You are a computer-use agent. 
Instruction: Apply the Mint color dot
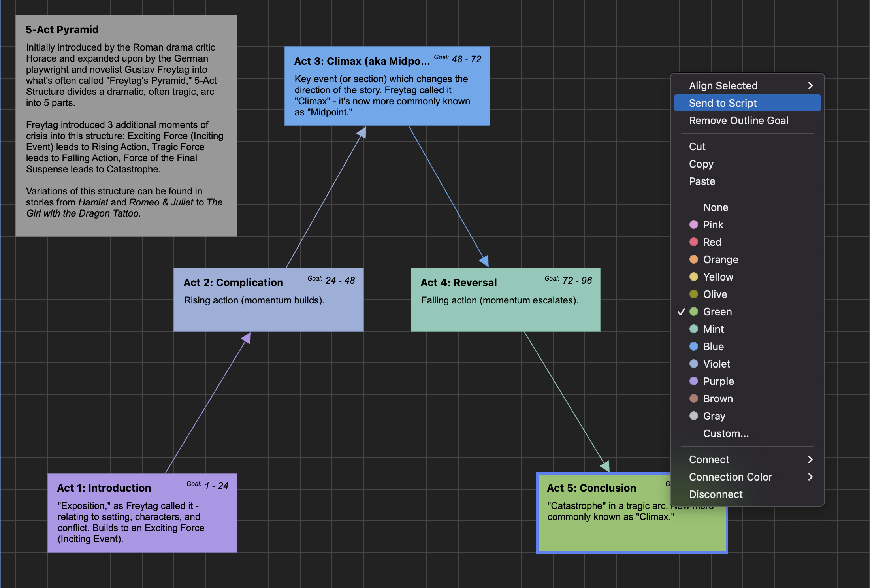[x=694, y=329]
